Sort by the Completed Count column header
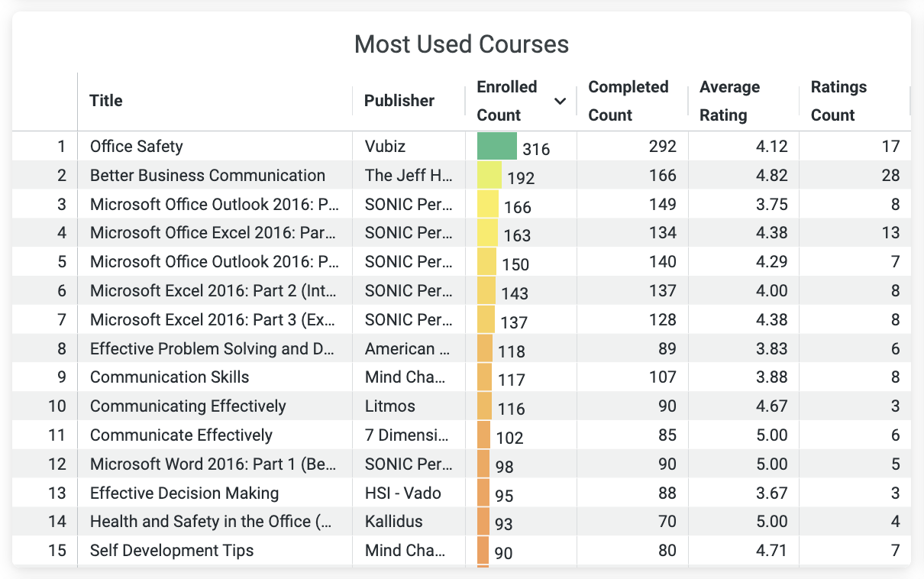The image size is (924, 579). tap(628, 101)
